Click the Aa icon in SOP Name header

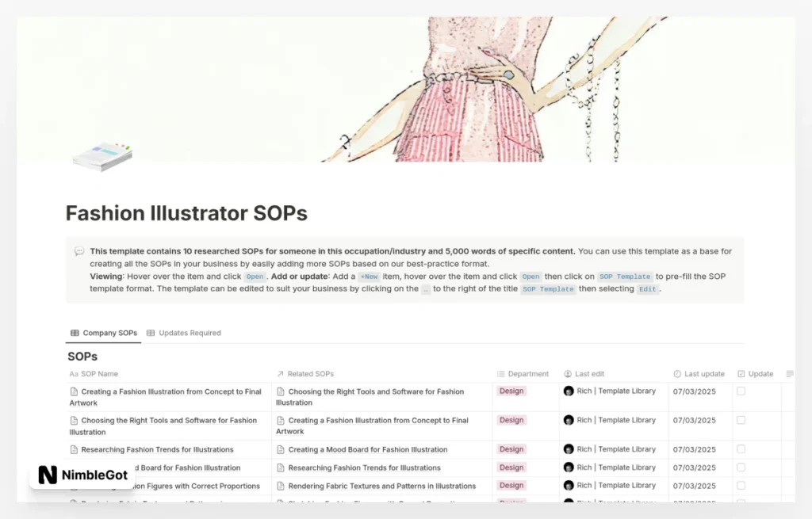click(74, 373)
